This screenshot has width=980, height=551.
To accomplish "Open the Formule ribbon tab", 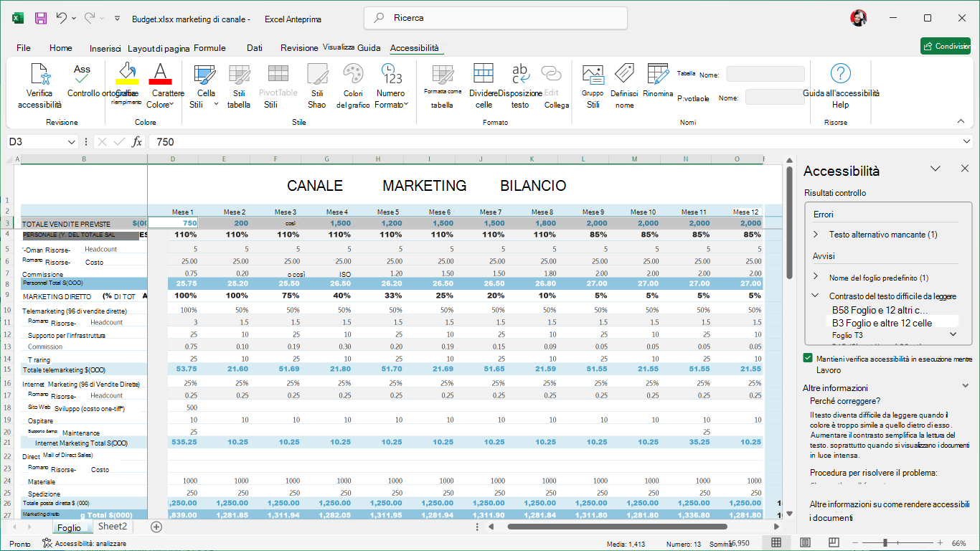I will point(209,48).
